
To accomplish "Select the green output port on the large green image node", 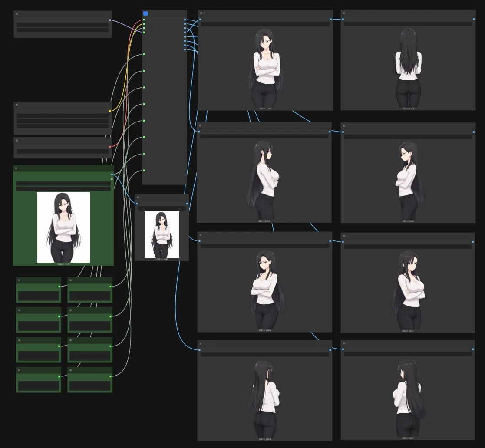I will 112,179.
